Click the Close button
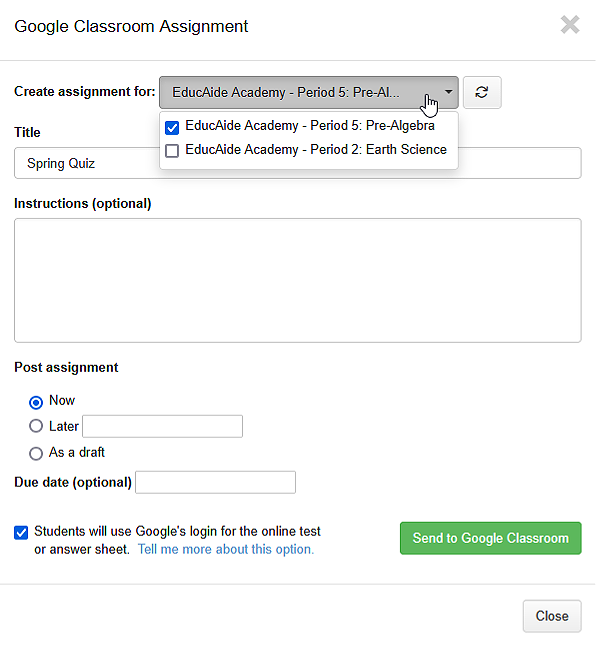The height and width of the screenshot is (647, 596). click(x=552, y=616)
